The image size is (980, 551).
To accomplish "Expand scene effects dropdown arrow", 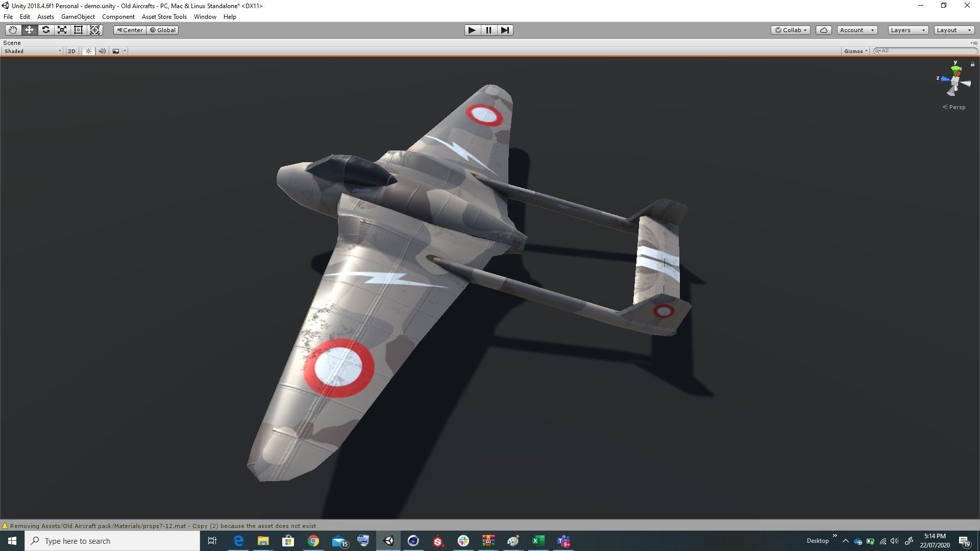I will coord(125,51).
